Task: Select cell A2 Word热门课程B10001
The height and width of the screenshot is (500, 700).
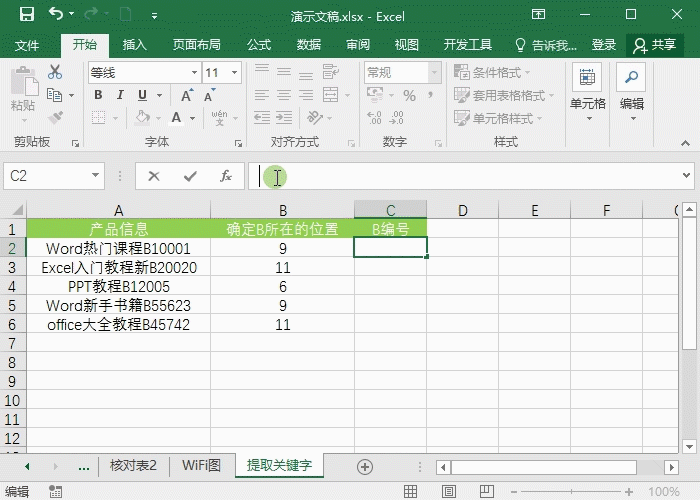Action: coord(118,248)
